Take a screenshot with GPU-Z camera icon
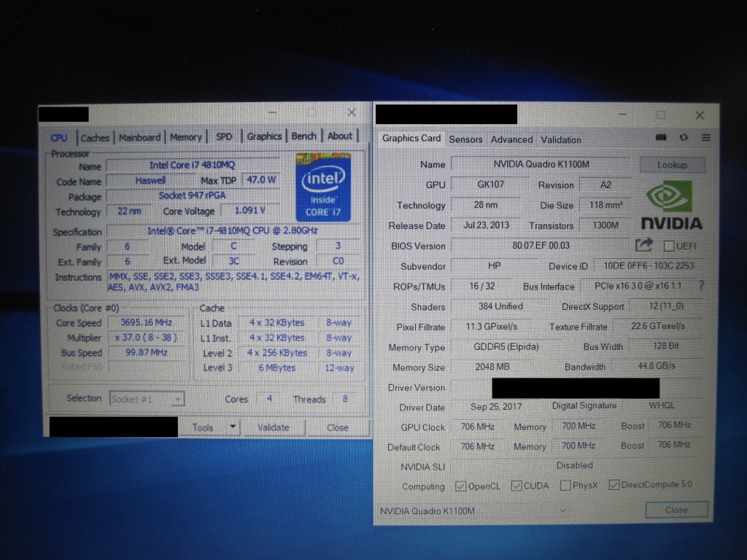 661,137
